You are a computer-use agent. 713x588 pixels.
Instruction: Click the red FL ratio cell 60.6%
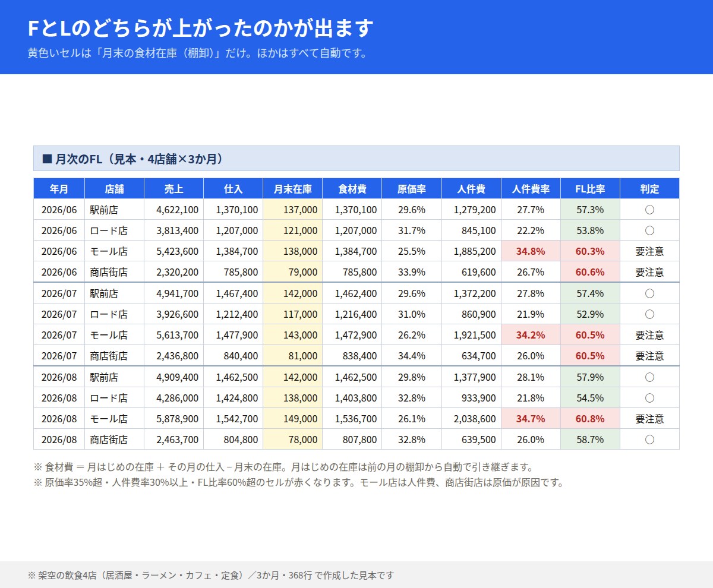coord(590,272)
